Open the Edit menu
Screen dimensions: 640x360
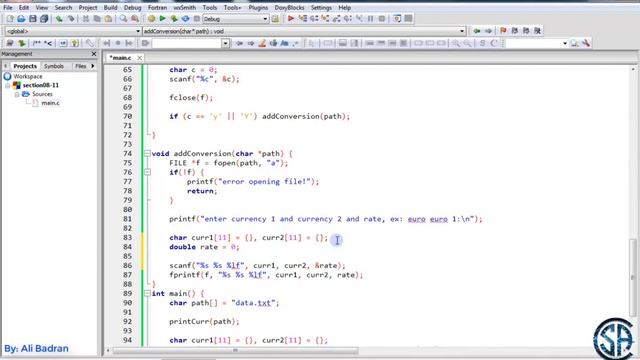24,7
